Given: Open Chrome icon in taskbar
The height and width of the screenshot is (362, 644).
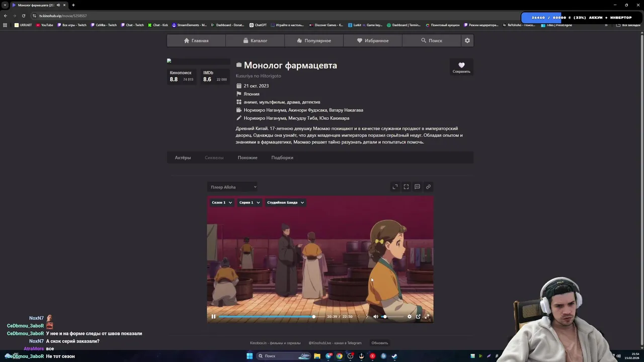Looking at the screenshot, I should (340, 356).
